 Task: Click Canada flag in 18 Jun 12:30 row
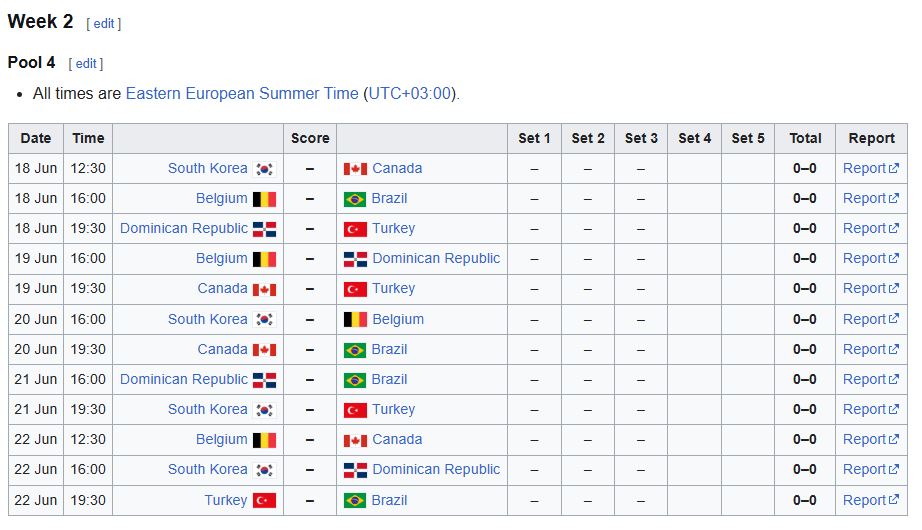coord(355,169)
